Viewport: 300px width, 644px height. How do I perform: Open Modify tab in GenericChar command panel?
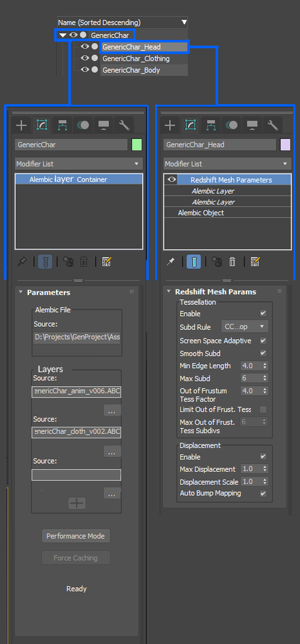click(x=42, y=125)
